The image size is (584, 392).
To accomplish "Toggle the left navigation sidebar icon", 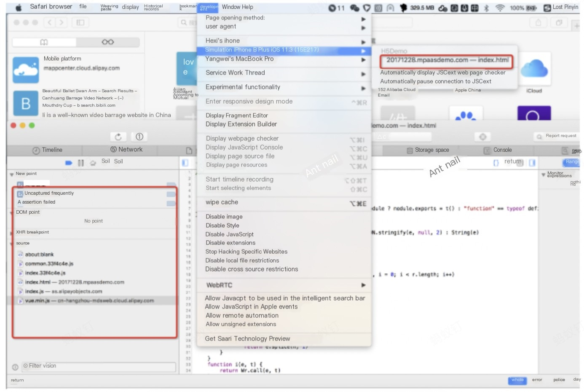I will tap(185, 162).
